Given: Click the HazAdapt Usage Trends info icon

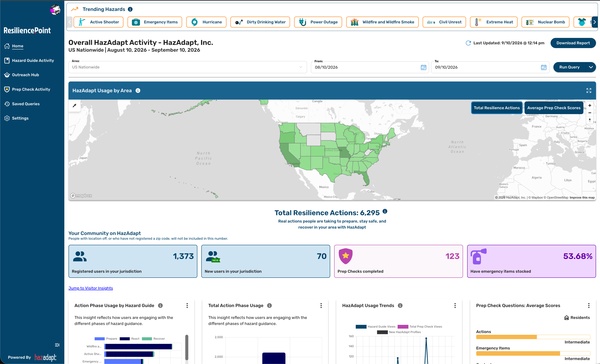Looking at the screenshot, I should 400,306.
